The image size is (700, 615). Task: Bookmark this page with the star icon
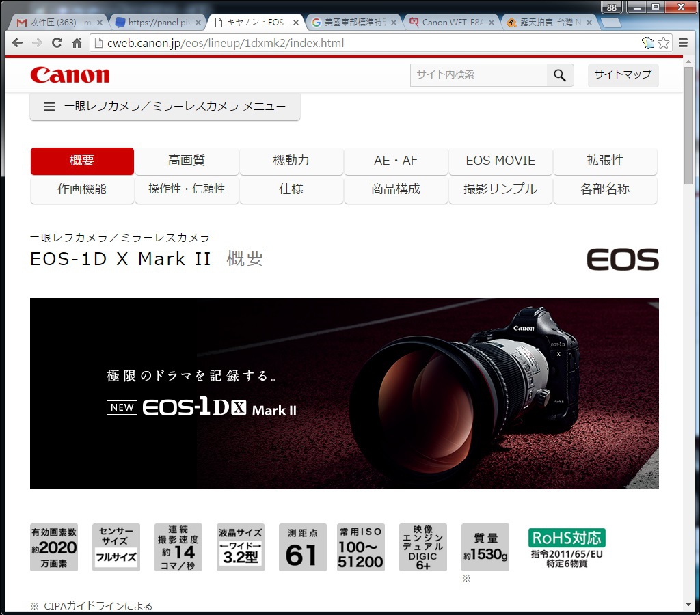664,43
